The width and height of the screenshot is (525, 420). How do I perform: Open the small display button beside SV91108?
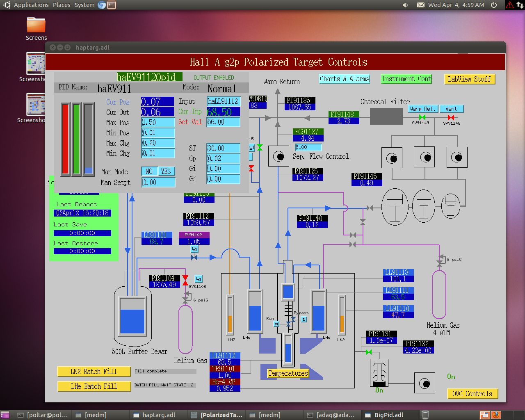[x=199, y=279]
